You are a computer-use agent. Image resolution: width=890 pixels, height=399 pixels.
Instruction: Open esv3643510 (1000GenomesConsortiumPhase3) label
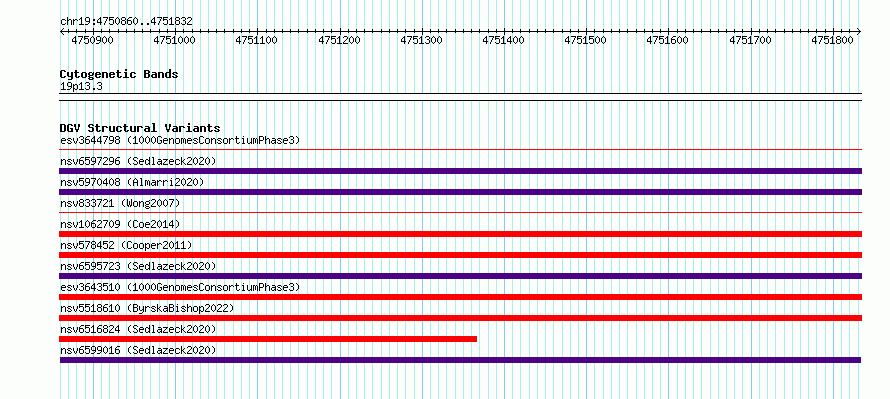pyautogui.click(x=180, y=287)
